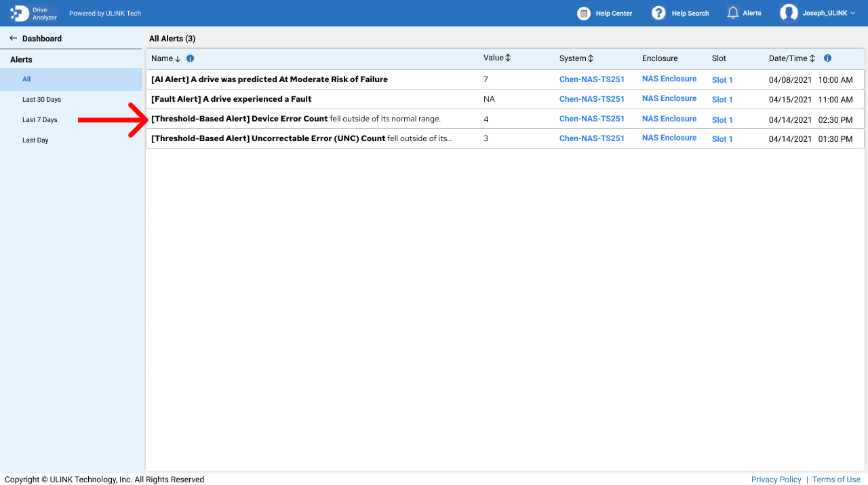Image resolution: width=868 pixels, height=485 pixels.
Task: Open NAS Enclosure link in Fault Alert row
Action: [x=669, y=98]
